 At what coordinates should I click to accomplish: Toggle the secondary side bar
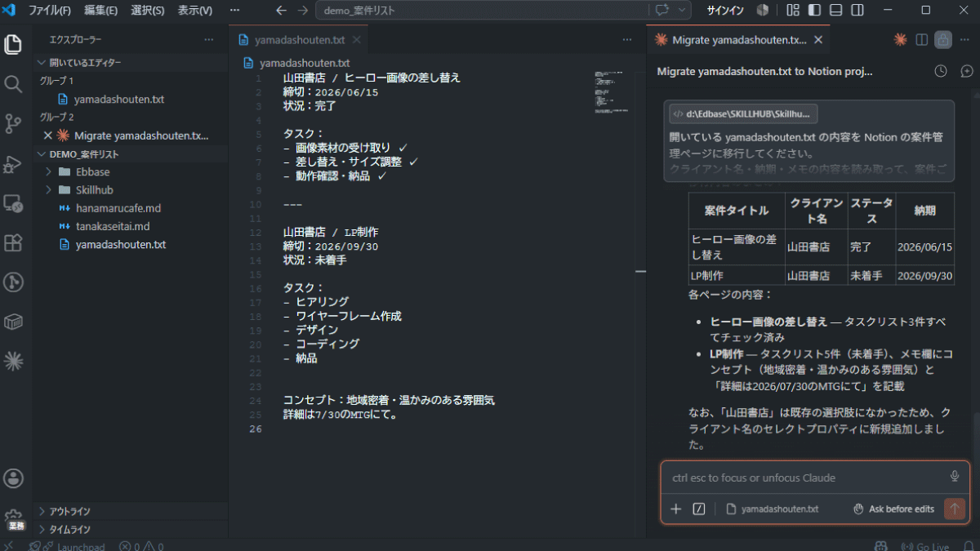tap(857, 11)
